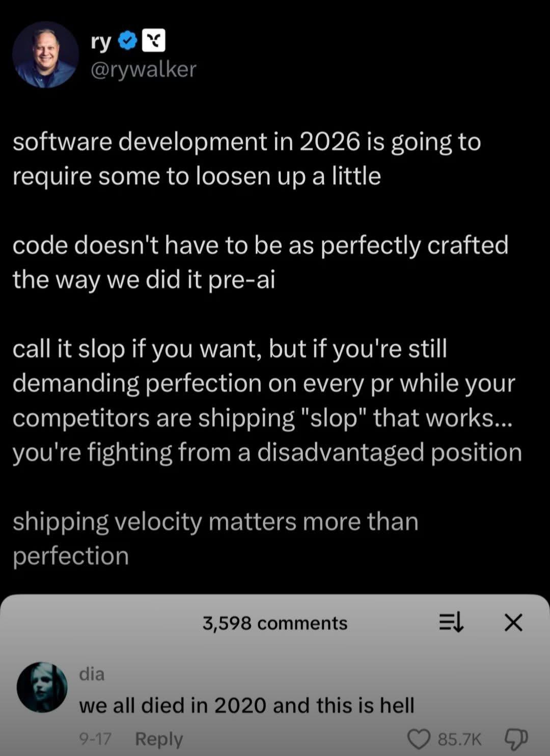Click the line "shipping velocity matters more than perfection"

[215, 538]
